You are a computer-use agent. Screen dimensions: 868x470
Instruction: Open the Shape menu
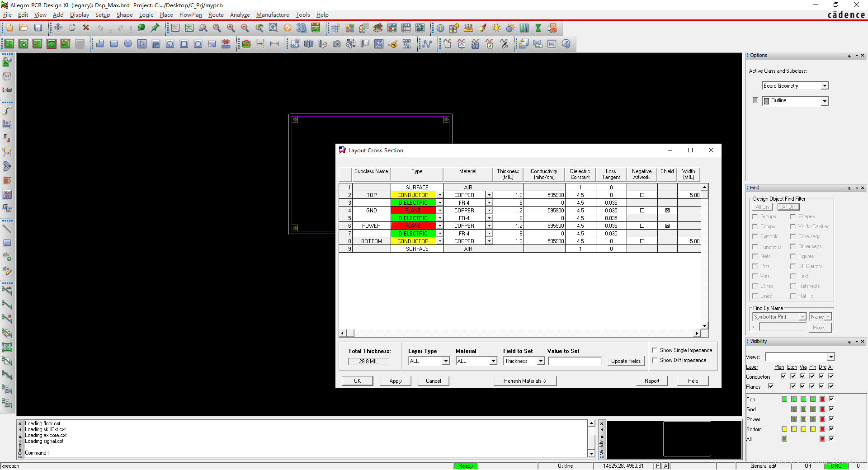(x=124, y=15)
